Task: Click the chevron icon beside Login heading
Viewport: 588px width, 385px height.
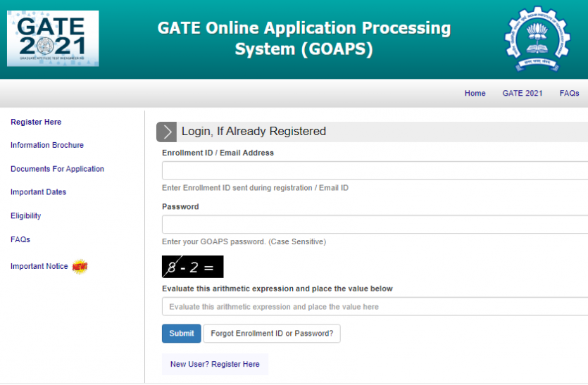Action: pos(166,132)
